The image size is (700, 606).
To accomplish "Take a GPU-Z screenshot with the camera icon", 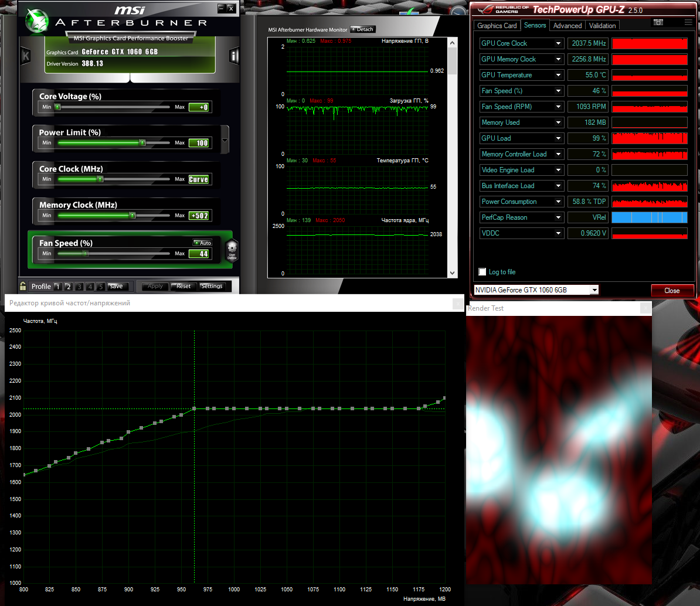I will [658, 22].
